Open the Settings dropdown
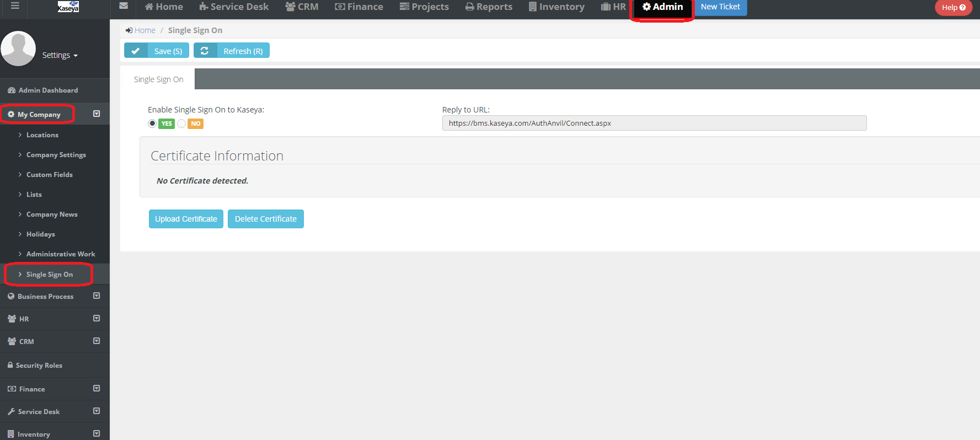The image size is (980, 440). (x=60, y=55)
